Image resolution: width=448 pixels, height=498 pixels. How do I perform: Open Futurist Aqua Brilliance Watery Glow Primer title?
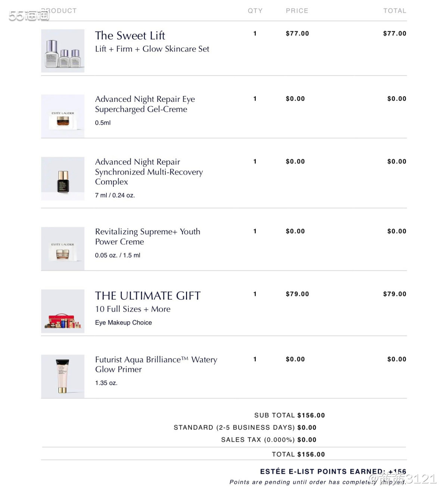click(x=156, y=364)
